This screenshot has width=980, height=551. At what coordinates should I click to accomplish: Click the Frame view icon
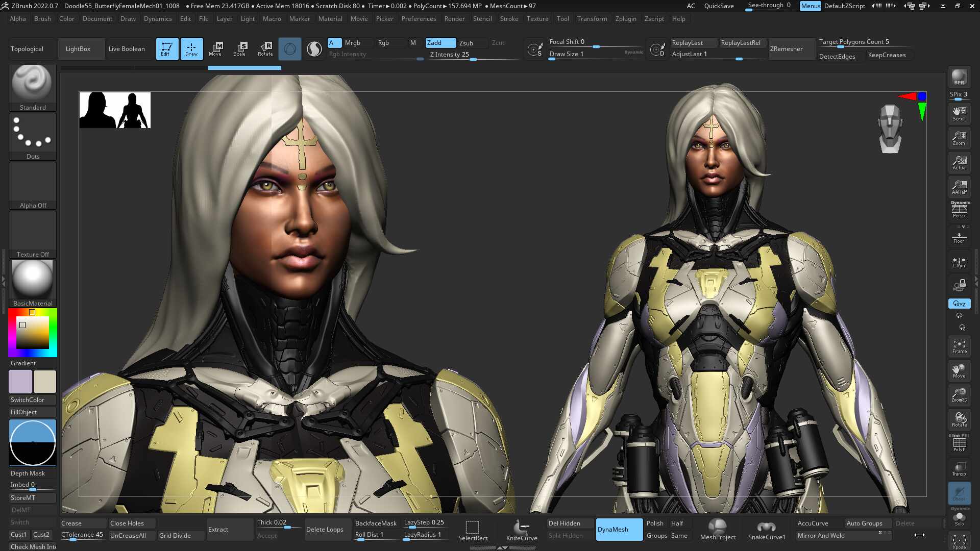959,346
